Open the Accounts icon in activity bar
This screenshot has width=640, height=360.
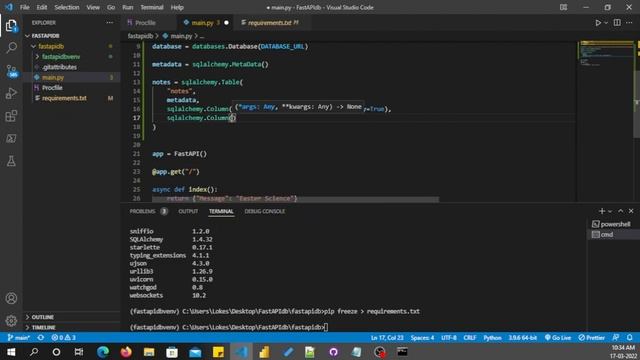coord(11,298)
